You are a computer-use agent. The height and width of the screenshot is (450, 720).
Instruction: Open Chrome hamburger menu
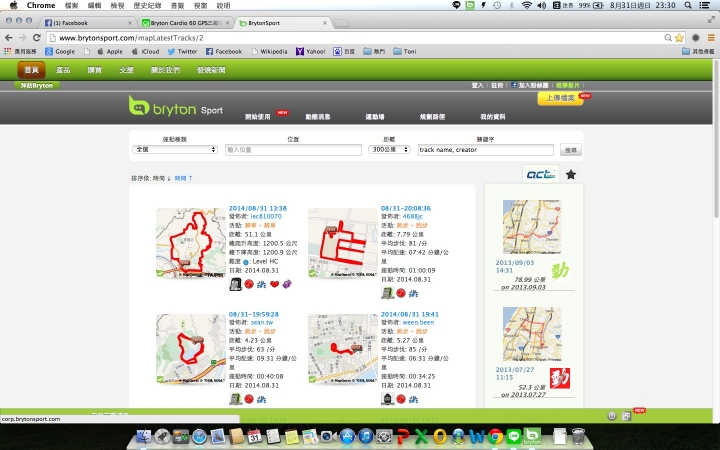711,38
